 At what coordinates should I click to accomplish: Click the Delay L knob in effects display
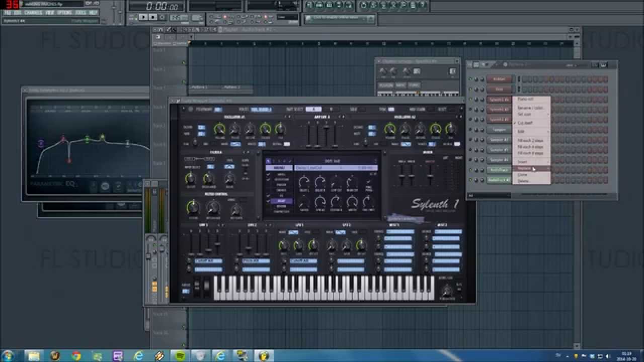[x=304, y=182]
